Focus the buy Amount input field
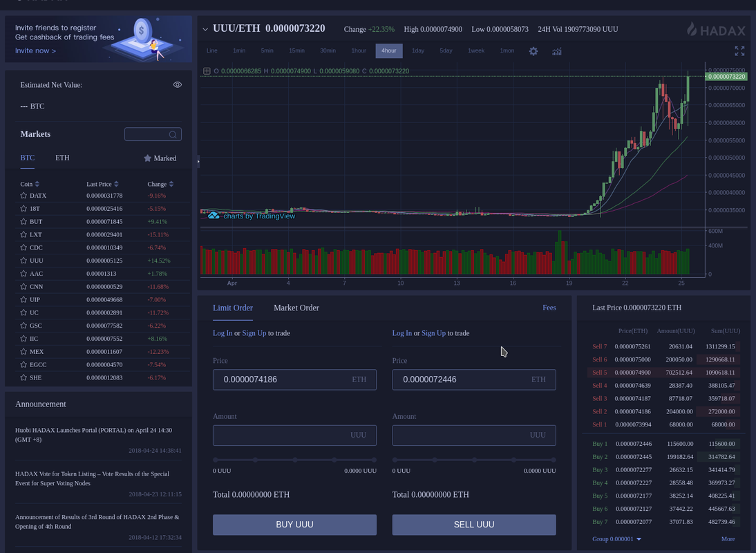 pos(294,435)
